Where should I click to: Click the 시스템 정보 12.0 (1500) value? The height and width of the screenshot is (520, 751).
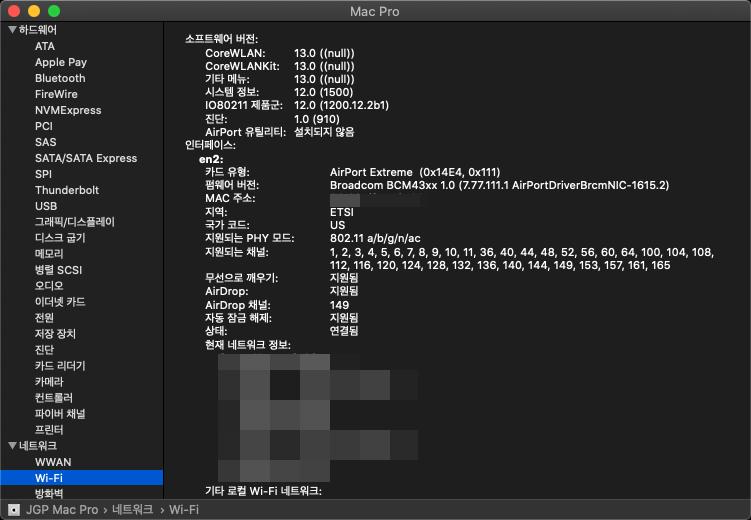[324, 92]
